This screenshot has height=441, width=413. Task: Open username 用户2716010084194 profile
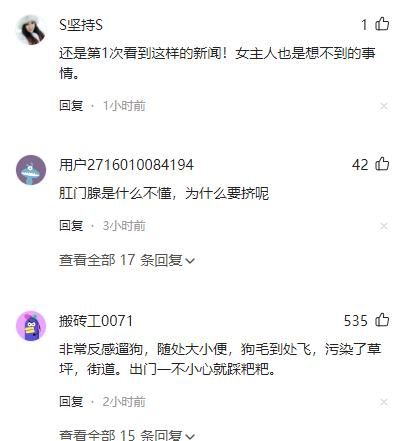(x=126, y=165)
